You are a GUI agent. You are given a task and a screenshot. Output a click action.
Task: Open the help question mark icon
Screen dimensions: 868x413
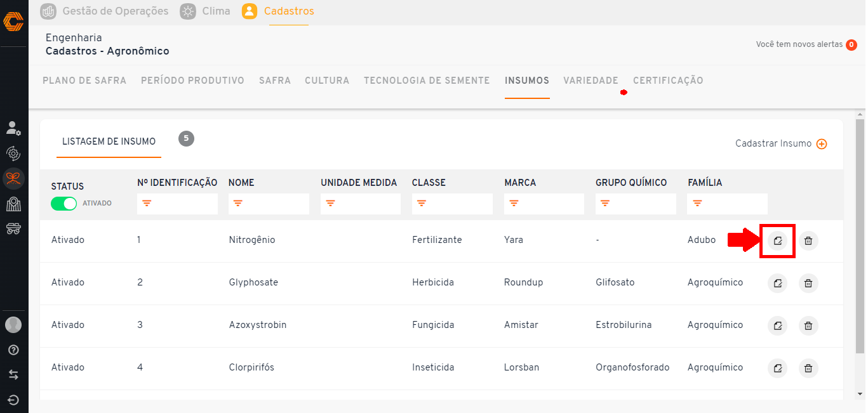pyautogui.click(x=13, y=350)
